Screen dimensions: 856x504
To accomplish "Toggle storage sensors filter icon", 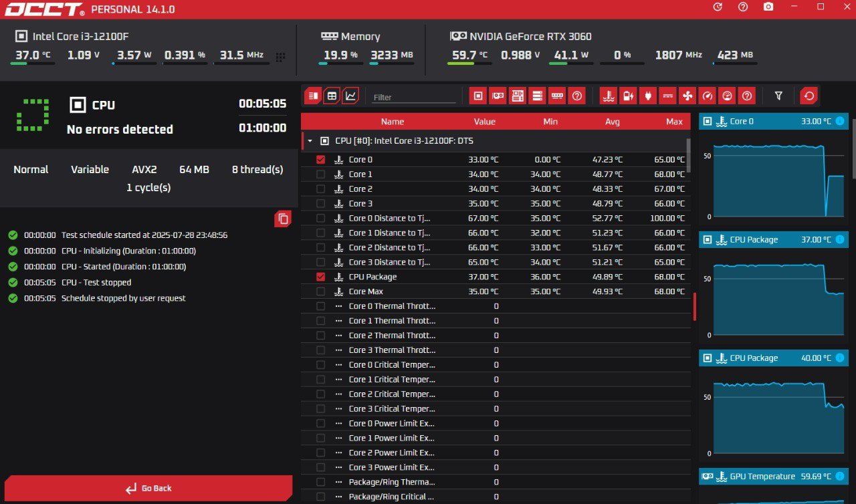I will [537, 96].
